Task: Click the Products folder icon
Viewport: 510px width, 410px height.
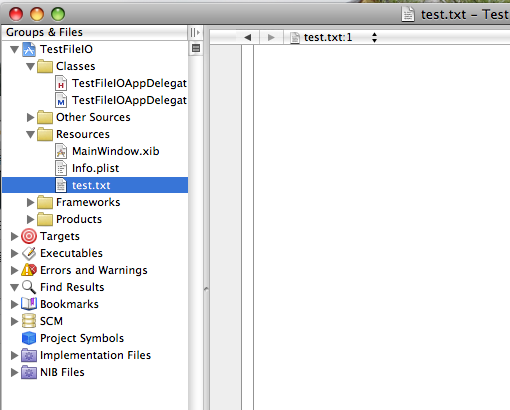Action: (45, 219)
